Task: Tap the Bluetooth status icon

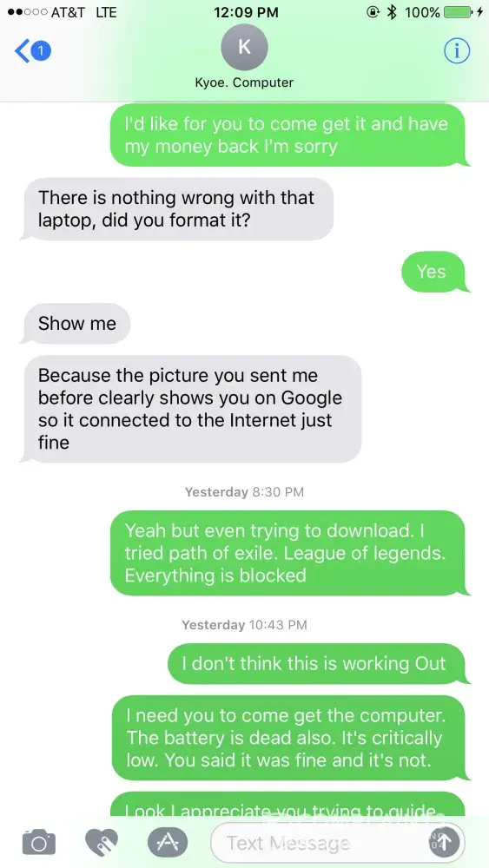Action: [x=392, y=12]
